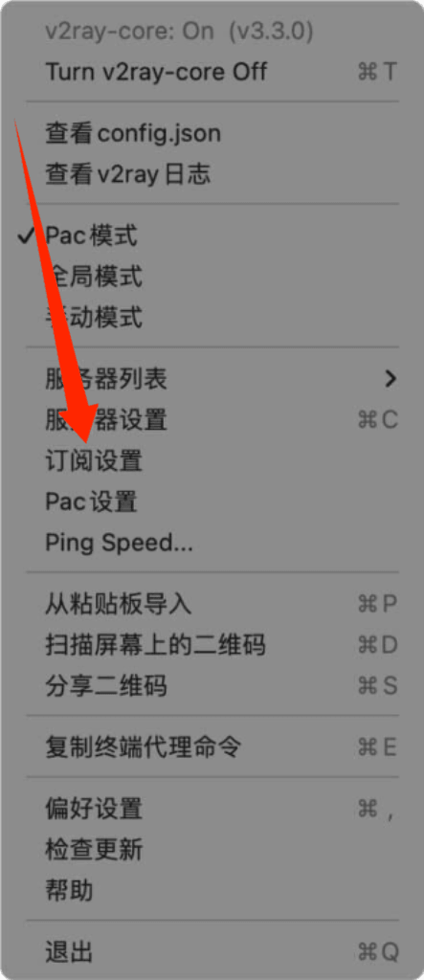
Task: Switch to 手动模式 manual mode
Action: click(x=212, y=317)
